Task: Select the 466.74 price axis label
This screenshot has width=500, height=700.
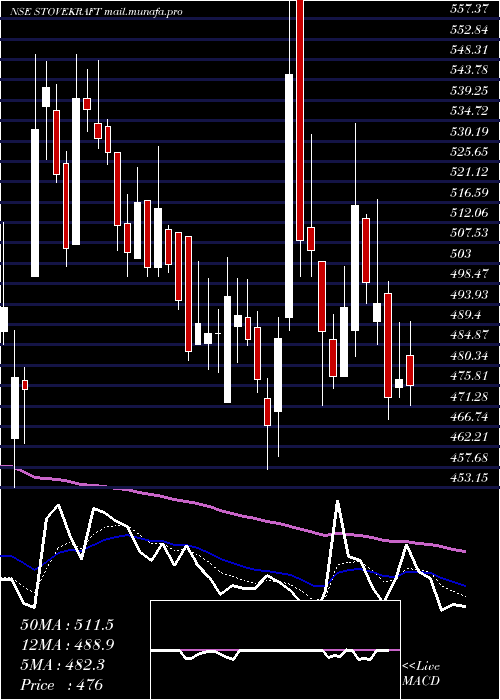Action: coord(469,417)
